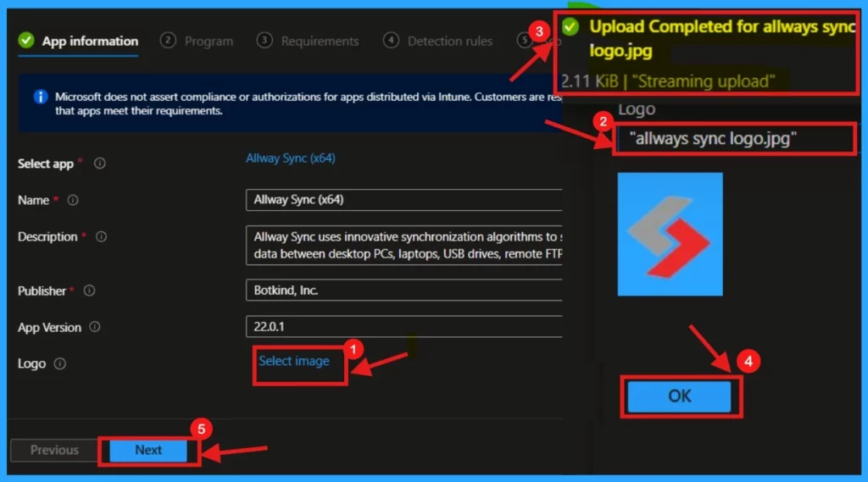
Task: Click the Previous button
Action: coord(54,451)
